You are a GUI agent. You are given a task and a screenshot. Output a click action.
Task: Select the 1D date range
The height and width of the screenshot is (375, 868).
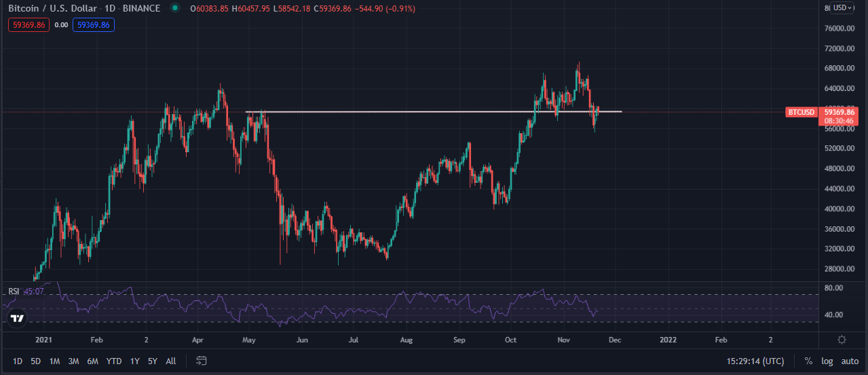(18, 361)
